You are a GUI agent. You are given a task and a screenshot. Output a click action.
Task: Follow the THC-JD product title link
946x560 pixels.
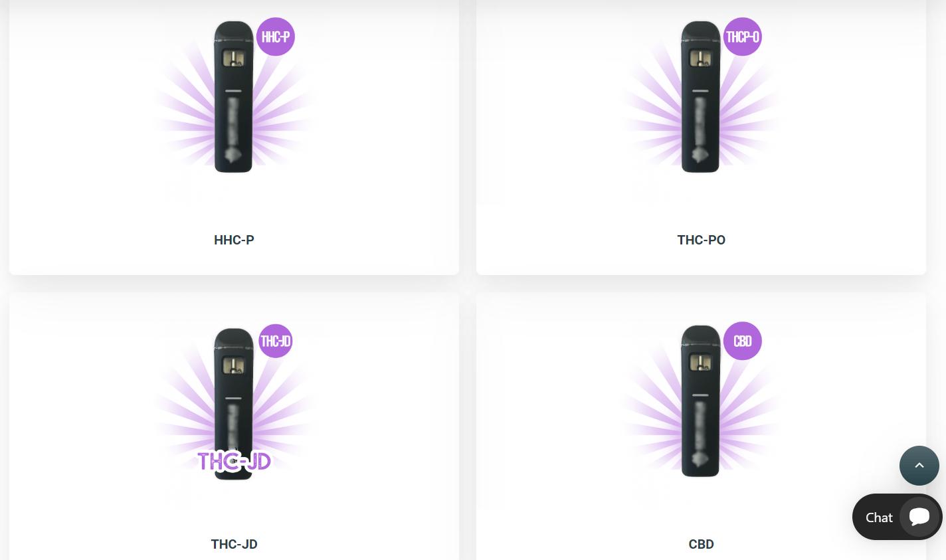234,544
